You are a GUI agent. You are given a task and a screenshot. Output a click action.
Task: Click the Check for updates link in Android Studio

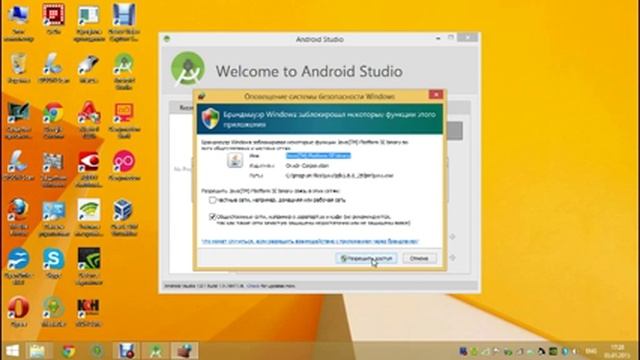pos(253,286)
